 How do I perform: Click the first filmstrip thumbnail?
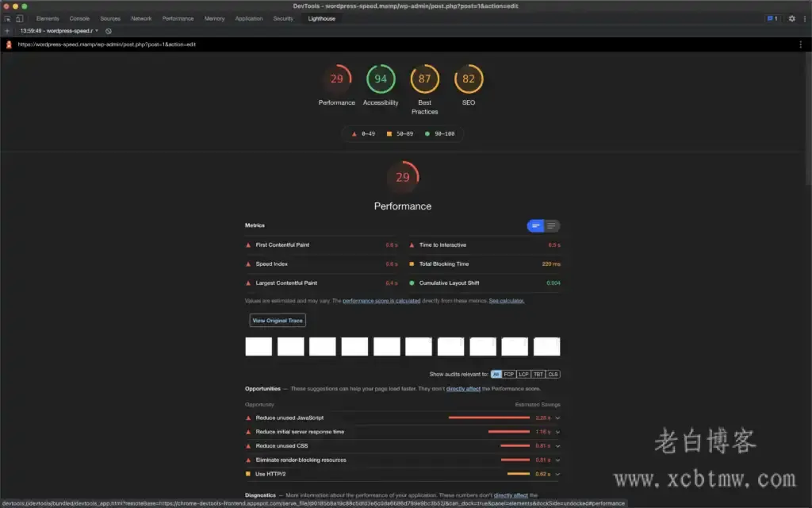click(x=259, y=347)
